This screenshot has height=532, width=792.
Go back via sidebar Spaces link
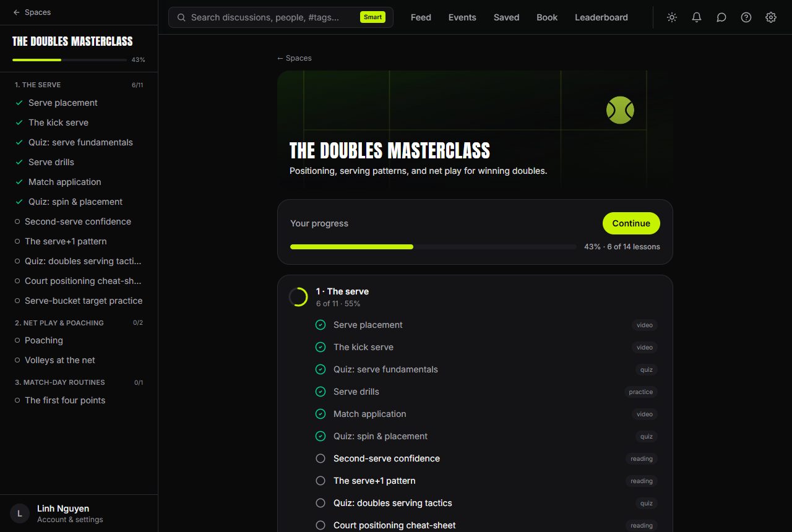(32, 12)
